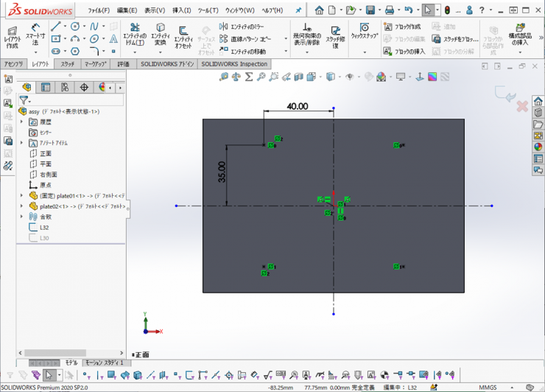Click the Appearances color ball in right task pane
Screen dimensions: 545x392
538,146
